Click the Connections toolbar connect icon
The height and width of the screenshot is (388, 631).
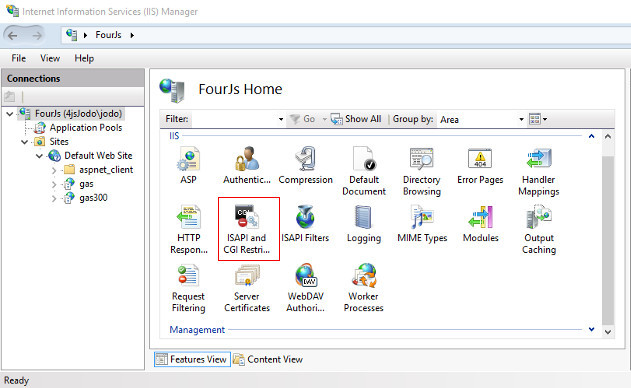(x=10, y=96)
